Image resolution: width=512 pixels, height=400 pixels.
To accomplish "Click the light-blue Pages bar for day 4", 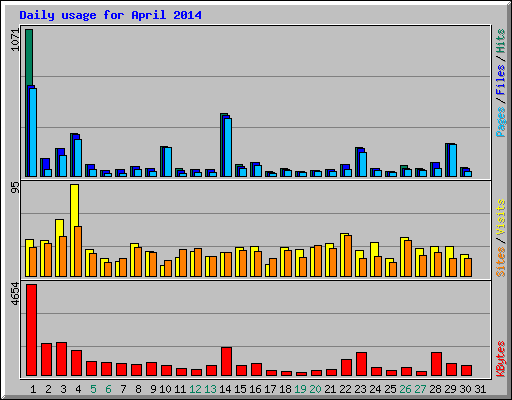I will pos(78,158).
